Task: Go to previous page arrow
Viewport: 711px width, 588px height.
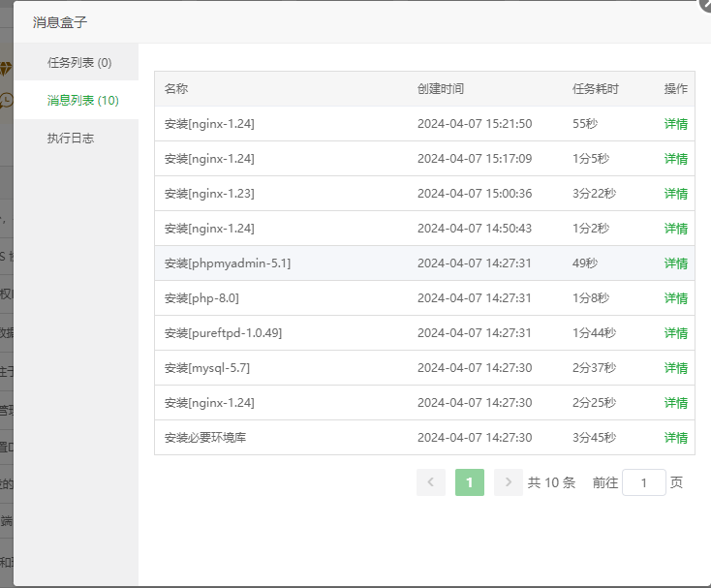Action: tap(431, 482)
